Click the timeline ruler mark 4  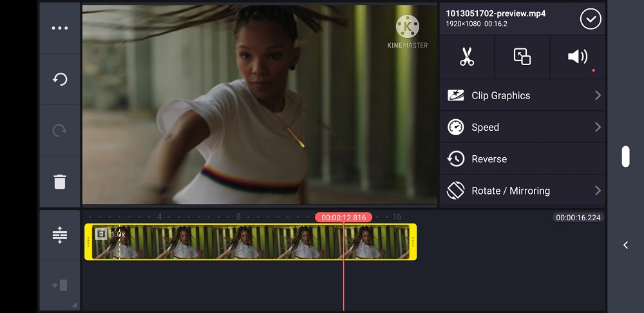click(x=159, y=216)
